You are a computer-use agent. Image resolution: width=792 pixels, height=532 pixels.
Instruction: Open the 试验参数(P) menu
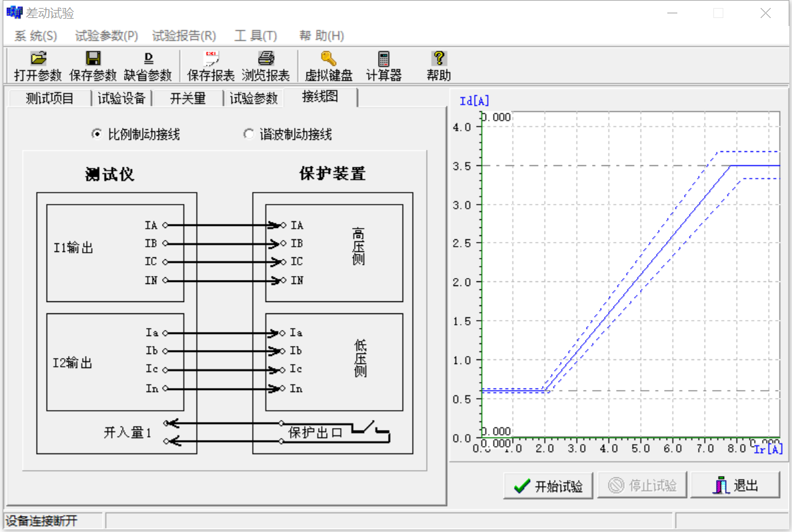pos(106,35)
